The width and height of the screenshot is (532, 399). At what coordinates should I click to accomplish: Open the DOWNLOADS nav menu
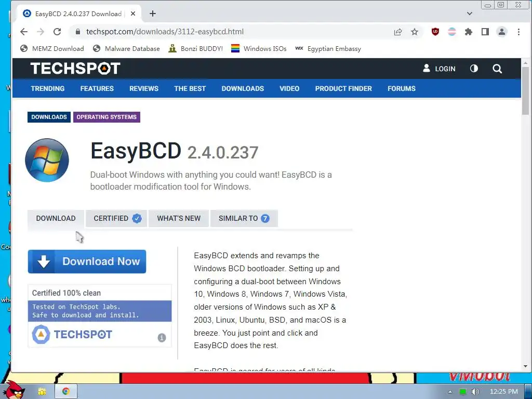(243, 88)
